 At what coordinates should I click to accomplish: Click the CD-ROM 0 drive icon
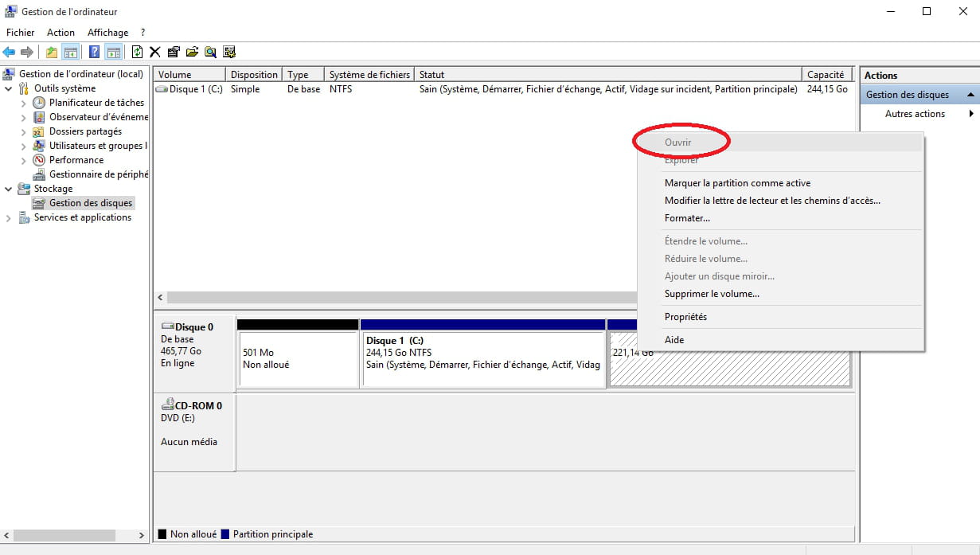pyautogui.click(x=167, y=405)
